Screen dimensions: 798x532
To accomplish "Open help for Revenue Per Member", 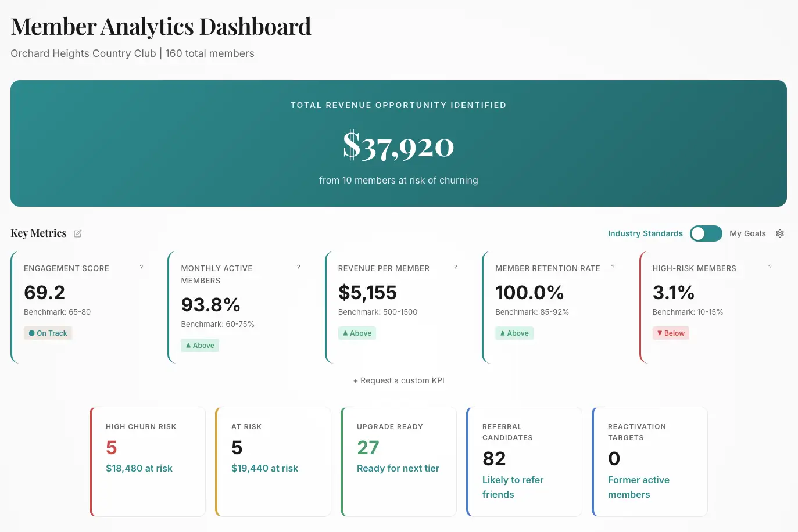I will [455, 267].
